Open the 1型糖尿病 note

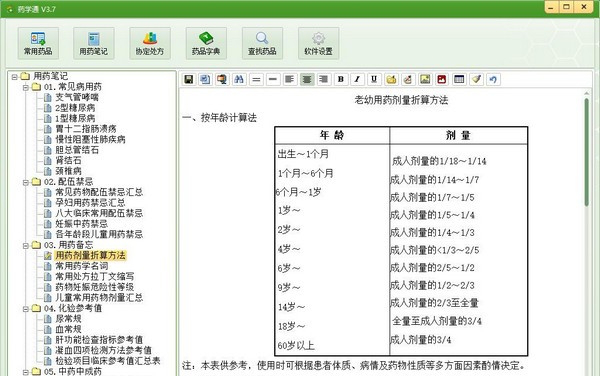pyautogui.click(x=75, y=118)
